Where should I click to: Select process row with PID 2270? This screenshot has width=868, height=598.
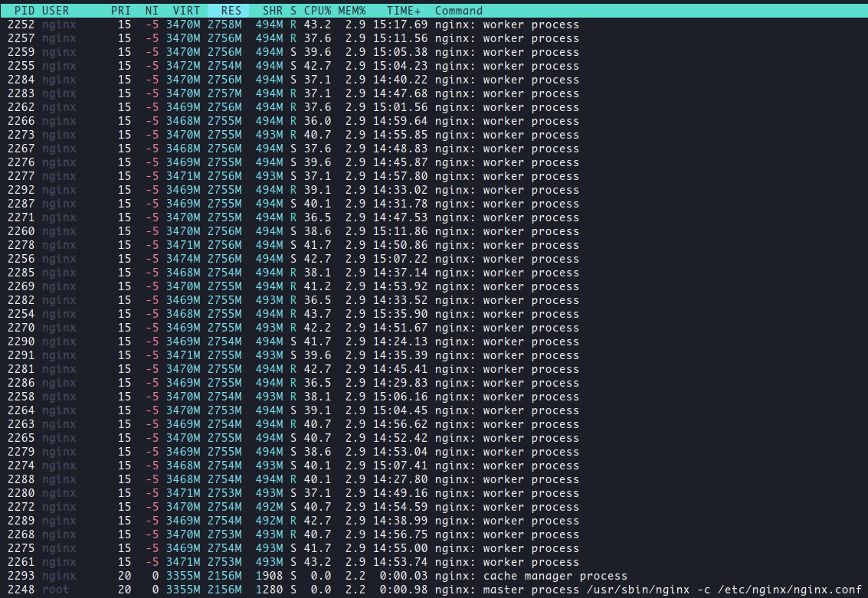434,328
